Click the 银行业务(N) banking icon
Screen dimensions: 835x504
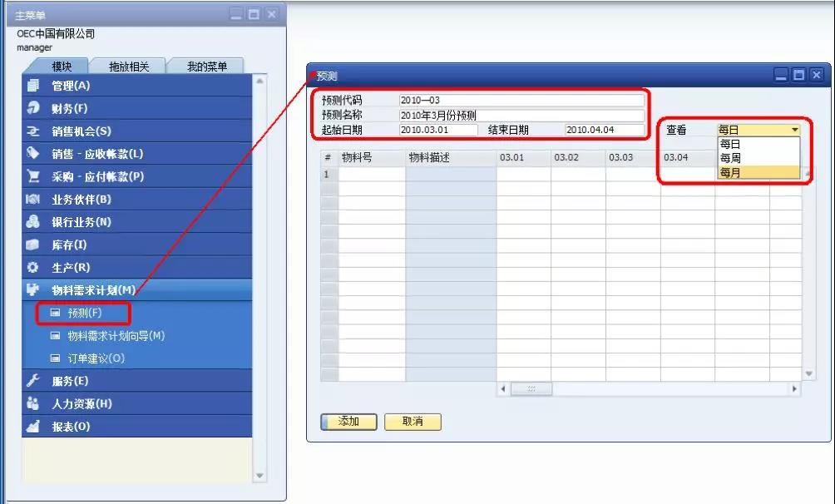(33, 222)
